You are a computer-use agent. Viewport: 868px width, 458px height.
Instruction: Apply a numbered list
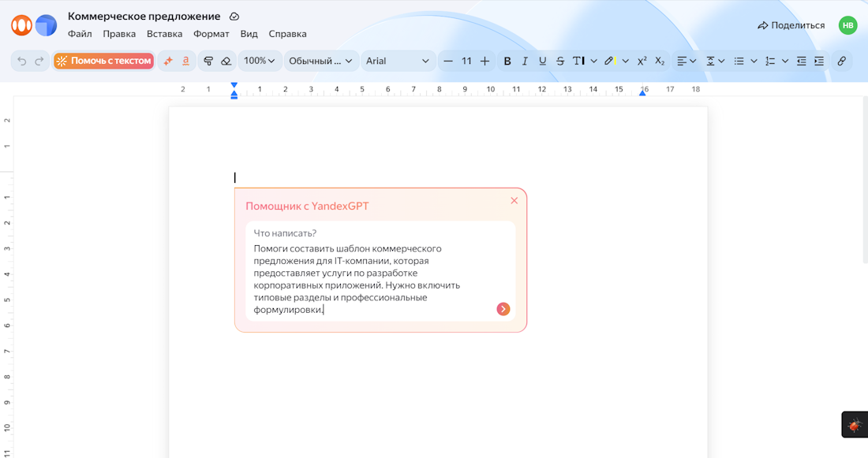pyautogui.click(x=770, y=61)
